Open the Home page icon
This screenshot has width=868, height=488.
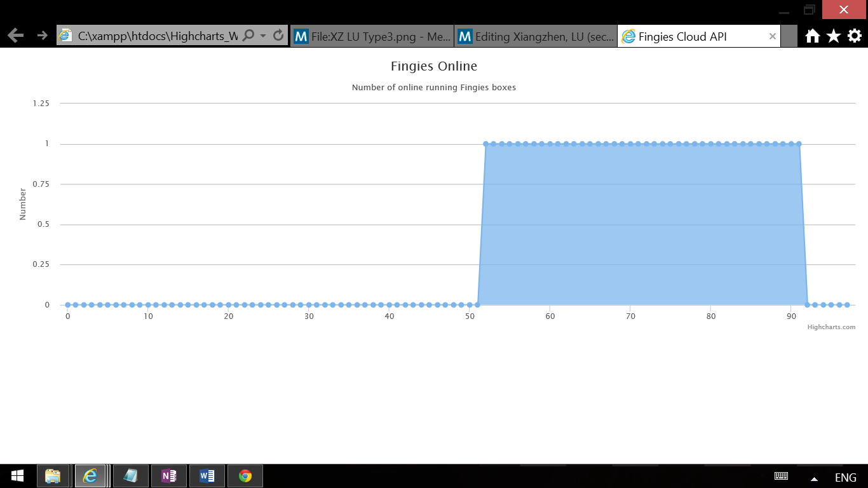[x=812, y=36]
